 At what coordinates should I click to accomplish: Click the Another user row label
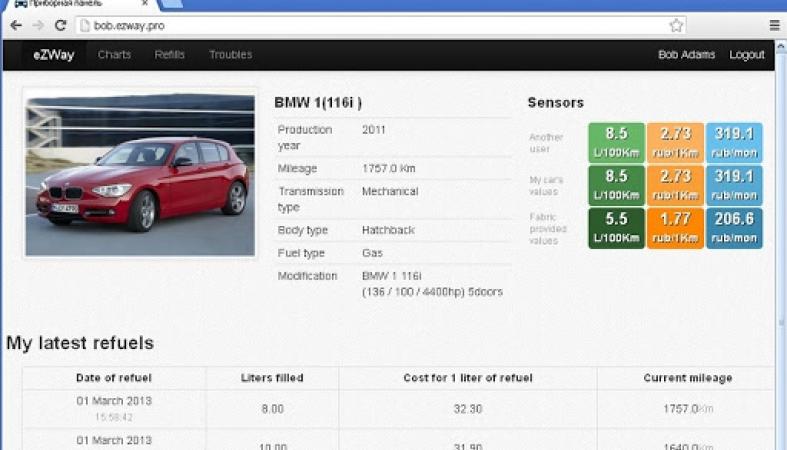click(546, 143)
